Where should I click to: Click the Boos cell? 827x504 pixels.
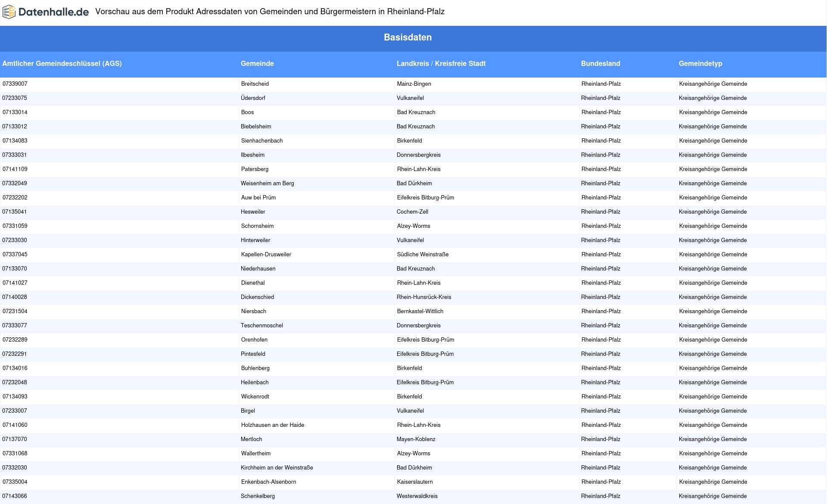317,112
